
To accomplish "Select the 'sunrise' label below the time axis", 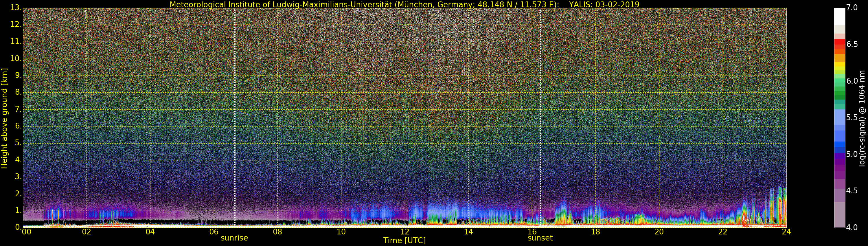I will tap(234, 238).
